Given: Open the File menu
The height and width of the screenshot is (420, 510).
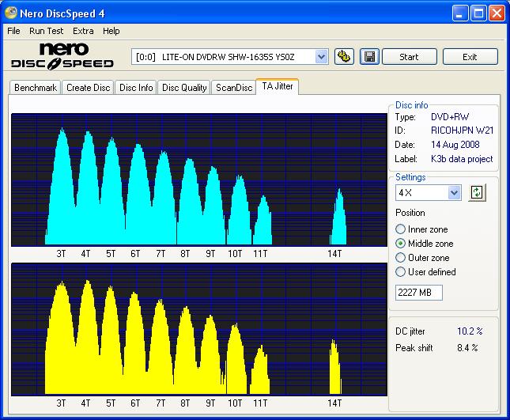Looking at the screenshot, I should (x=13, y=31).
